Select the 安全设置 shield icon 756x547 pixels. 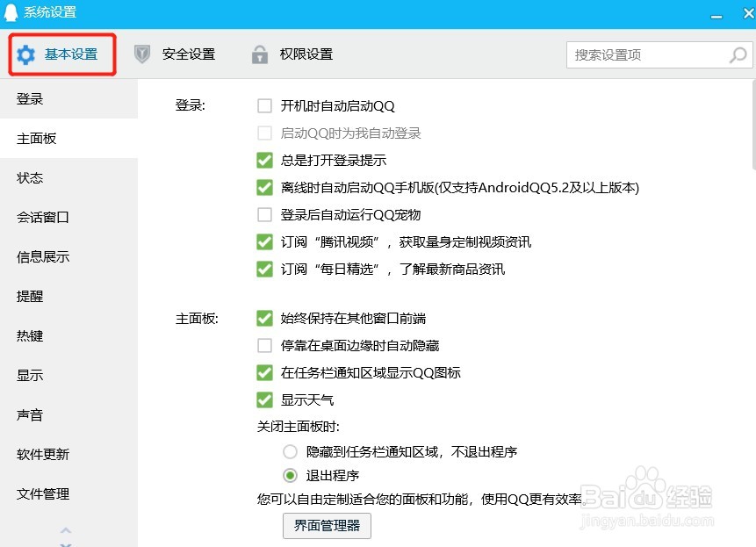[141, 54]
